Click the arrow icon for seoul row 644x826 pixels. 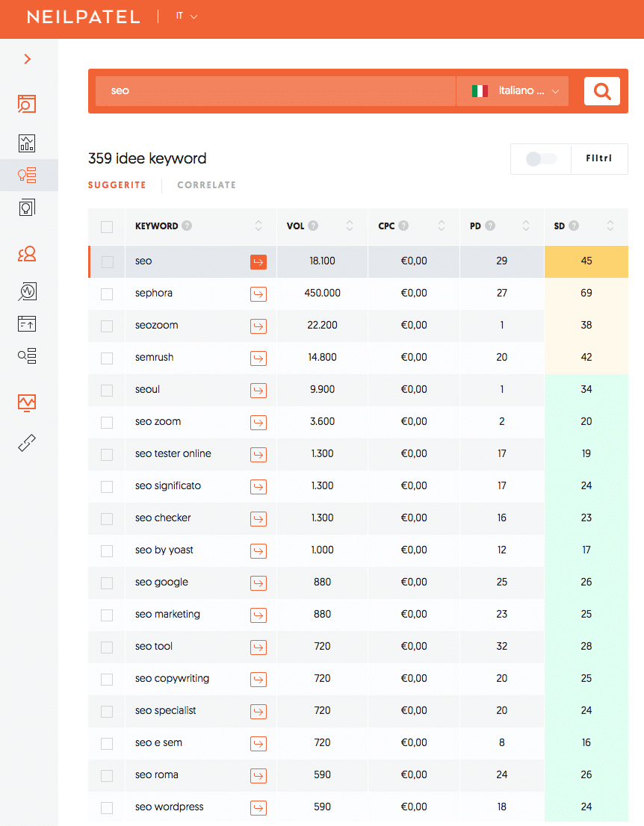click(x=258, y=391)
